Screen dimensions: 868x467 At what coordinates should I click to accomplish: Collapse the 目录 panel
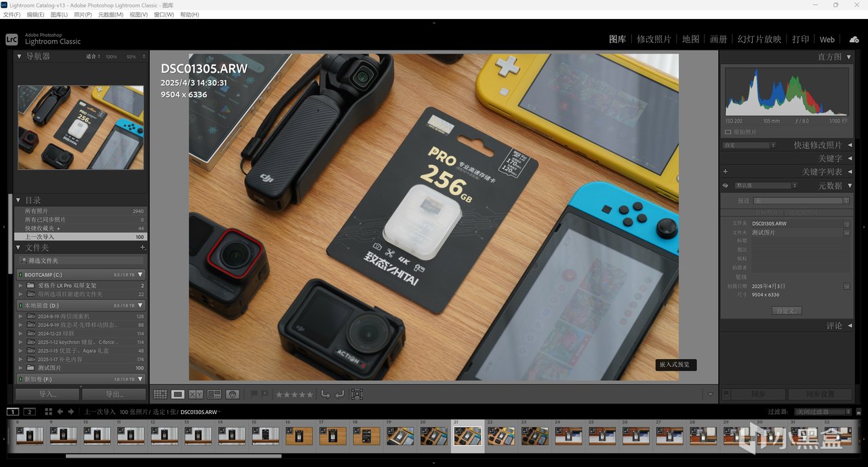coord(19,200)
